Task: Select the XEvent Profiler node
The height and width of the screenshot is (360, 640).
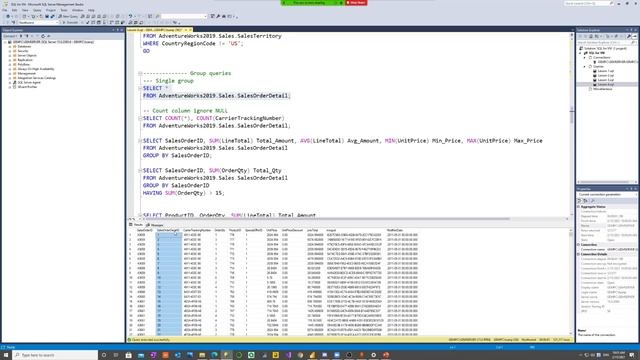Action: point(27,87)
